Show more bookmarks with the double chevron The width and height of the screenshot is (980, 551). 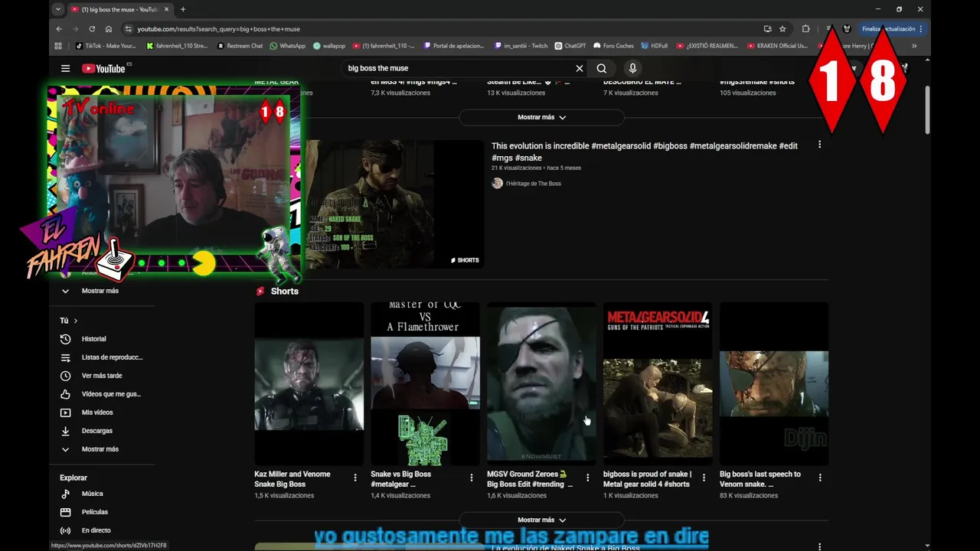pos(914,46)
